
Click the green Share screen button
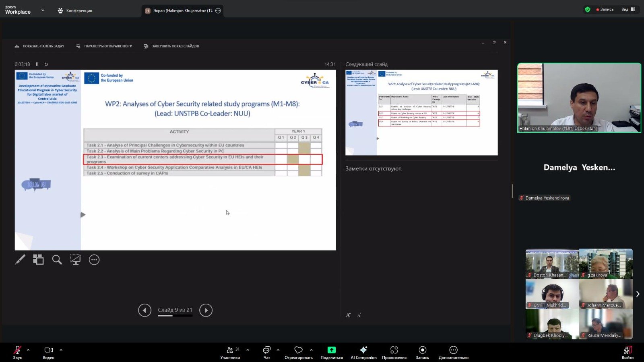click(332, 352)
